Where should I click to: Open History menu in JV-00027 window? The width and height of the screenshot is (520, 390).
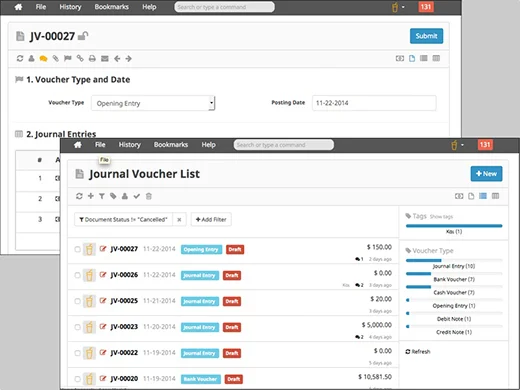(x=70, y=7)
